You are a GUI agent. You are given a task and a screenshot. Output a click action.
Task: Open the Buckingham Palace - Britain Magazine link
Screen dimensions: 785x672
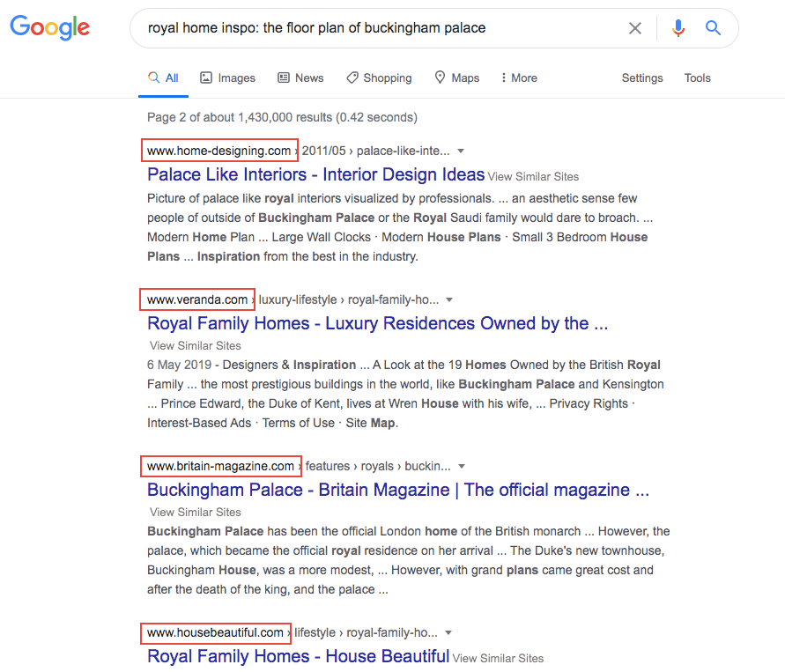coord(398,490)
